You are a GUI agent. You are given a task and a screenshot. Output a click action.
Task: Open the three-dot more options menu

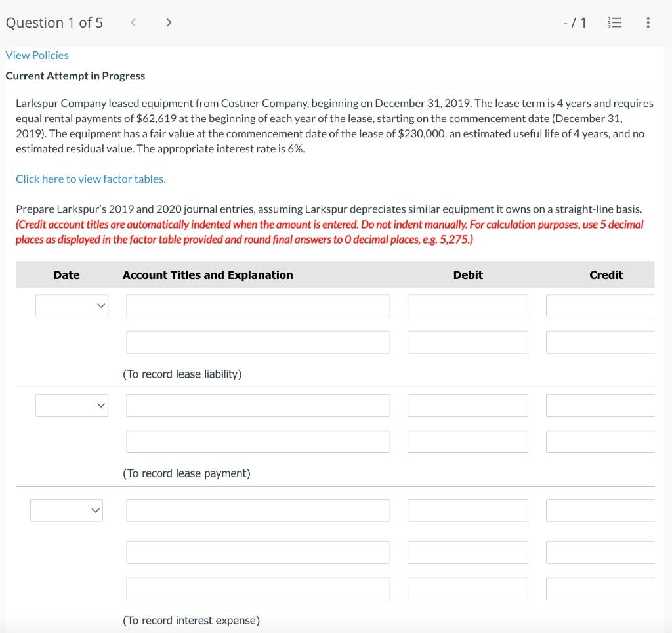(648, 22)
